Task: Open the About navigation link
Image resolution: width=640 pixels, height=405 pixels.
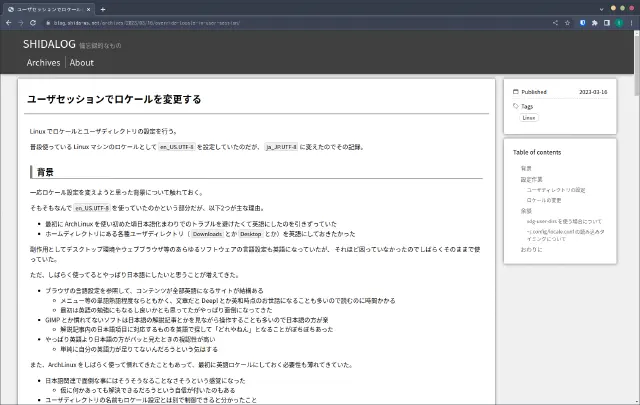Action: pos(82,62)
